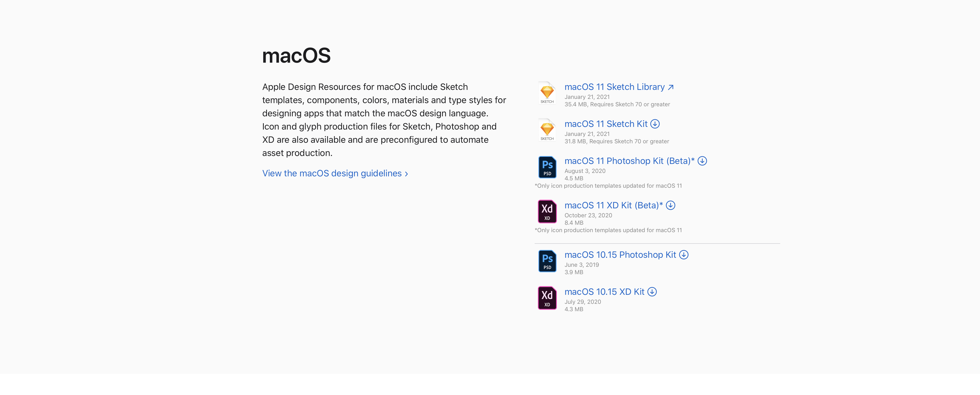Open the macOS 11 Sketch Library link

pos(614,87)
